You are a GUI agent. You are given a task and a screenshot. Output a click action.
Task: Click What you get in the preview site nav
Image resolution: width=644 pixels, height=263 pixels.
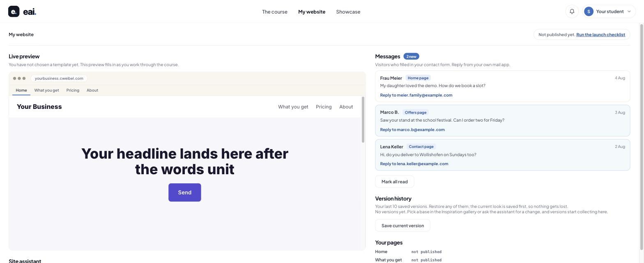(293, 107)
